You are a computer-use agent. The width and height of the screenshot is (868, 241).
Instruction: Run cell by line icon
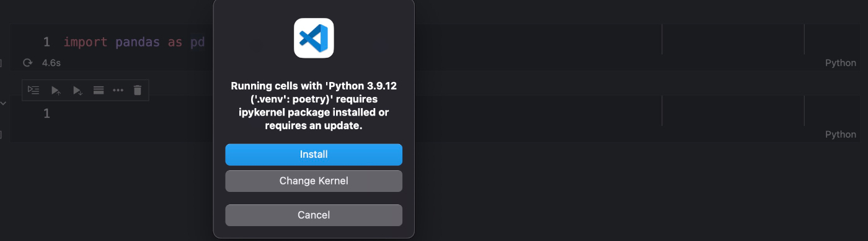(x=33, y=91)
